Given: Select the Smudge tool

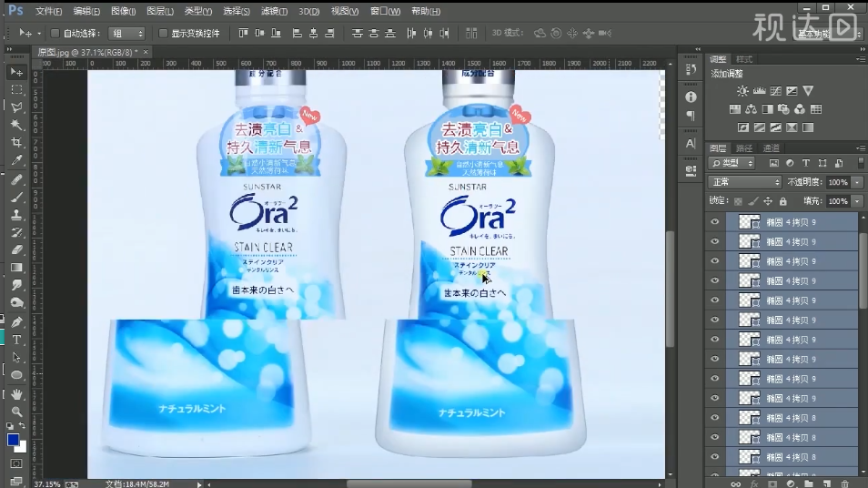Looking at the screenshot, I should pos(16,286).
